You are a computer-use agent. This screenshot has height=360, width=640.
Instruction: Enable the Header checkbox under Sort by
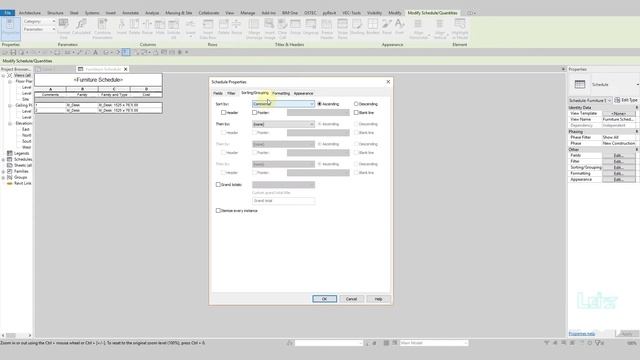pos(223,113)
